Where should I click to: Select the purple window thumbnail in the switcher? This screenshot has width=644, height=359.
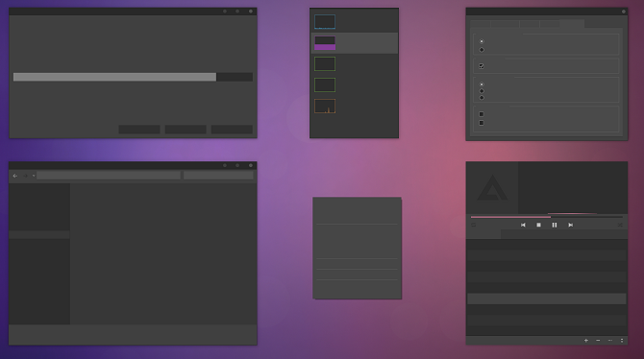(x=325, y=43)
